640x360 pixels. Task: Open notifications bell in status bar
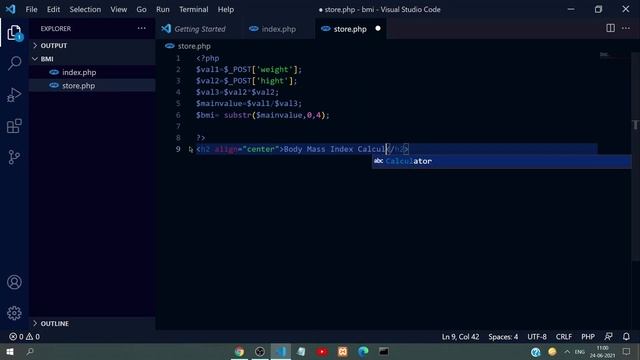[626, 337]
